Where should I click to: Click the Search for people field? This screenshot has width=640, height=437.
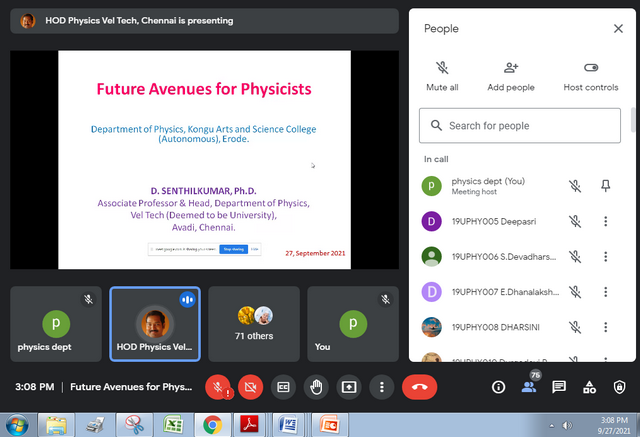(525, 126)
